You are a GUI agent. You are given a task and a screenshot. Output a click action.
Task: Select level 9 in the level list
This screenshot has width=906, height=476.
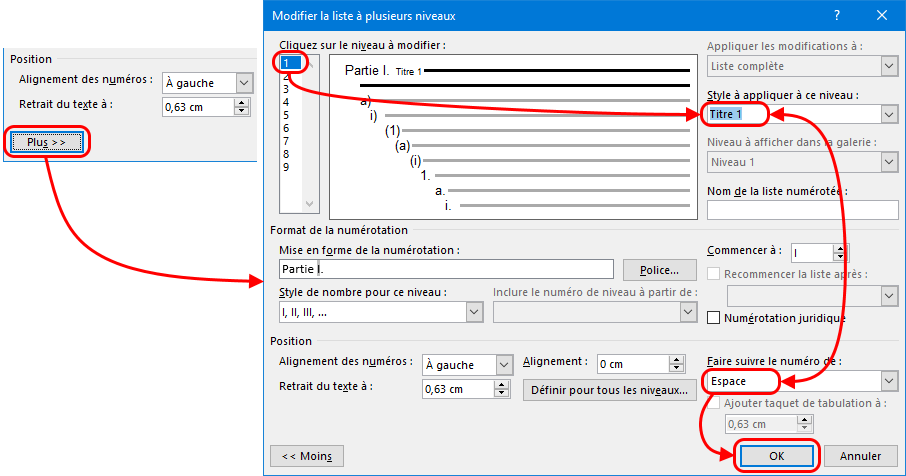pos(286,167)
